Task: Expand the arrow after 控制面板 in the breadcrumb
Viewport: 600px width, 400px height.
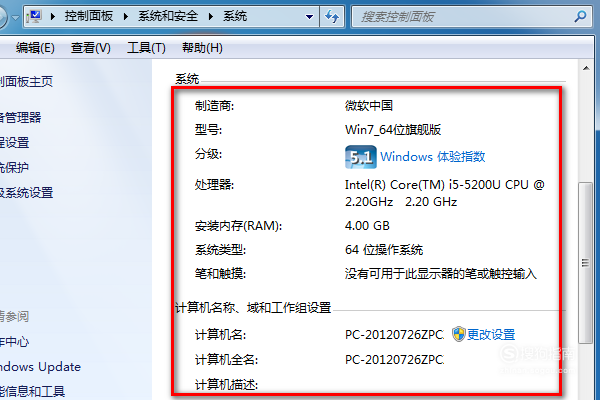Action: tap(126, 16)
